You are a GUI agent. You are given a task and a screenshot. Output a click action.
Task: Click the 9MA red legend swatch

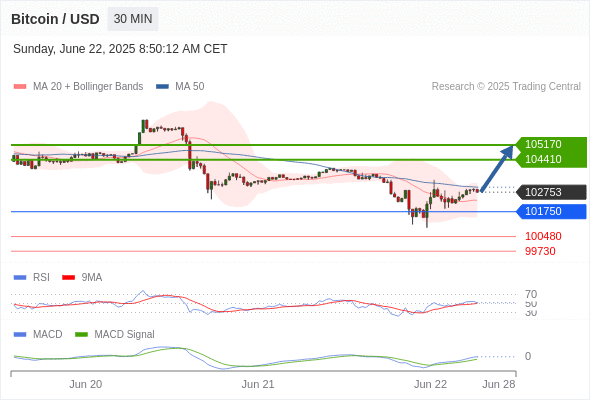pyautogui.click(x=68, y=278)
